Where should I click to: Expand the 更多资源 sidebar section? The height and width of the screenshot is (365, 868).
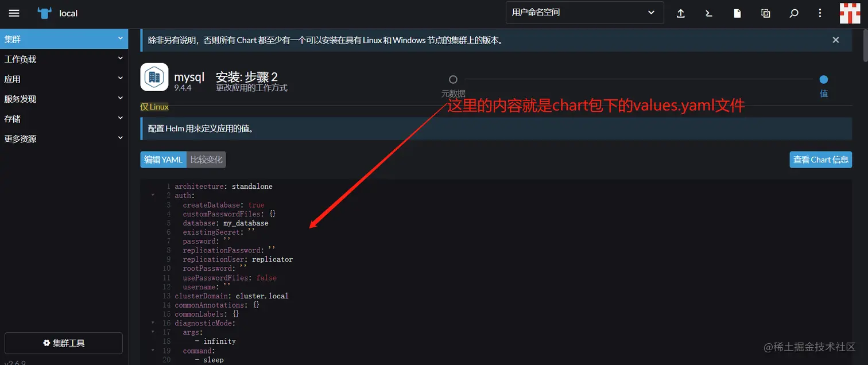click(x=64, y=139)
